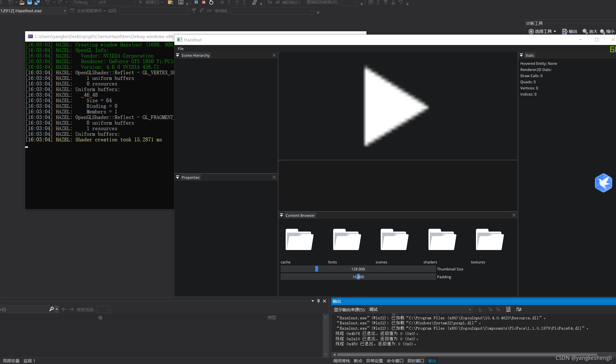Screen dimensions: 616x364
Task: Open the scenes folder in Content Browser
Action: (394, 239)
